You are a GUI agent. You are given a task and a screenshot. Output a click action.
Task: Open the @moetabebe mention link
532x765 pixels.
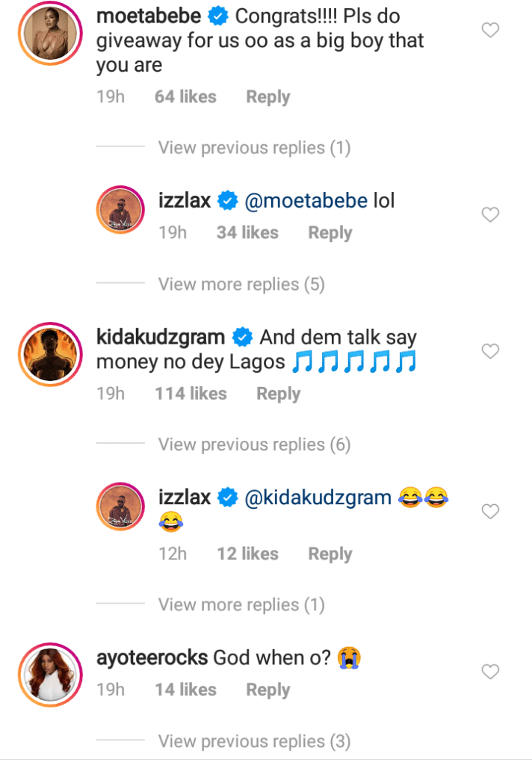tap(304, 201)
